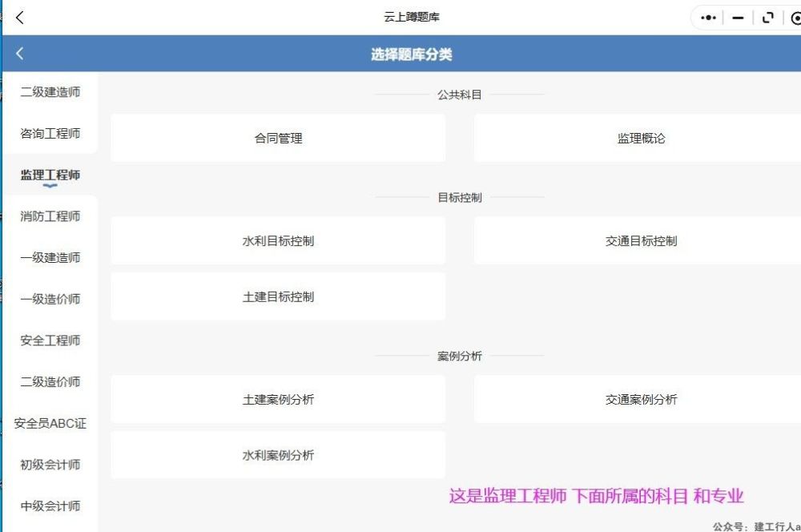The height and width of the screenshot is (532, 801).
Task: Select the 土建案例分析 subject card
Action: [x=278, y=400]
